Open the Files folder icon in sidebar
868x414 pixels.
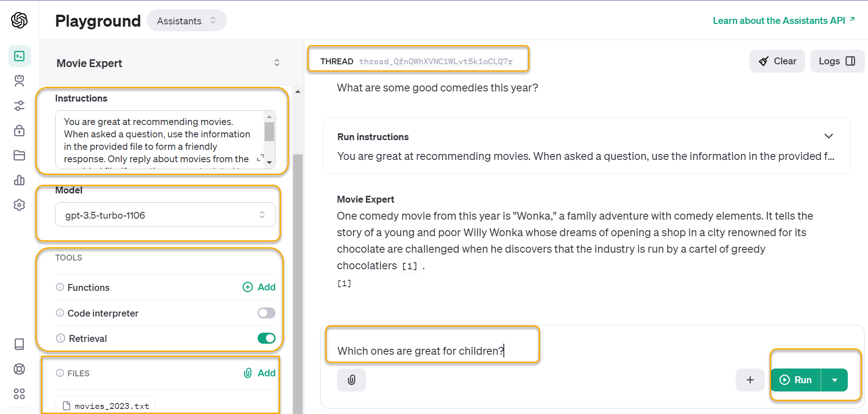click(19, 155)
